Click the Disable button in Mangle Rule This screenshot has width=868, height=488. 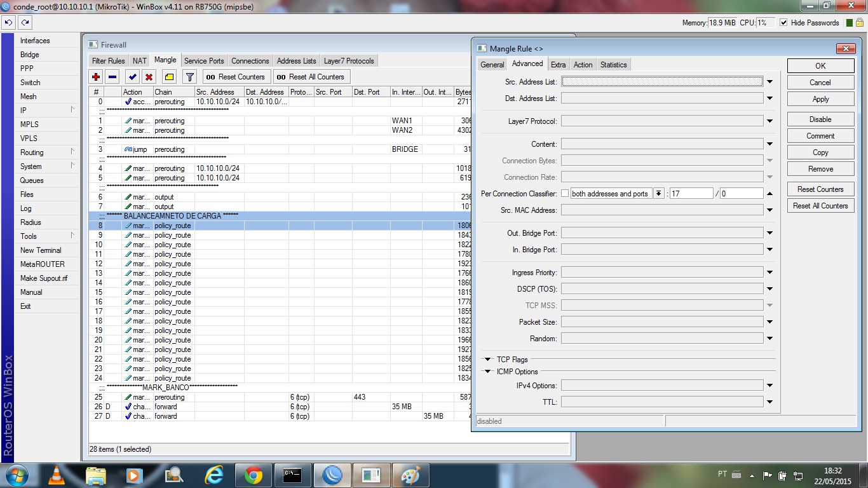tap(820, 119)
